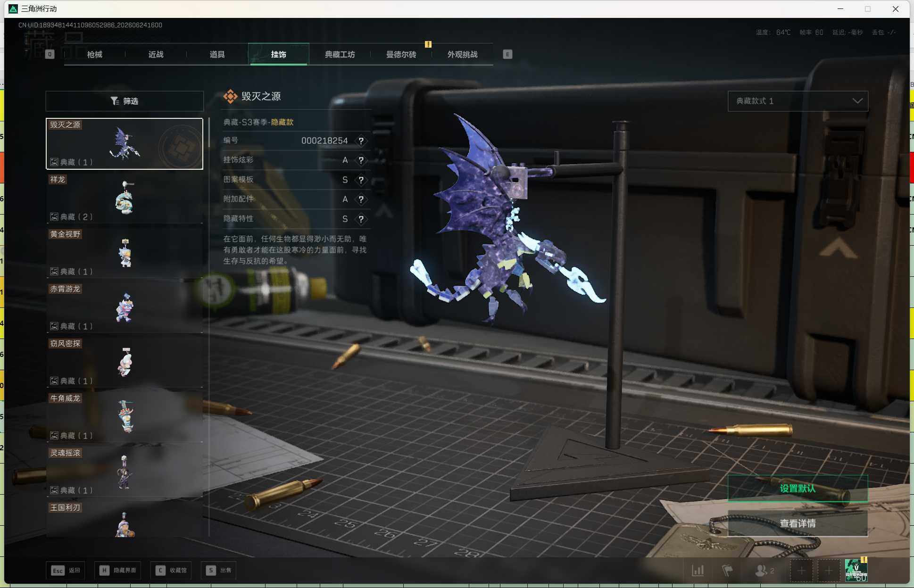
Task: Go to the 典藏工坊 tab
Action: [x=340, y=54]
